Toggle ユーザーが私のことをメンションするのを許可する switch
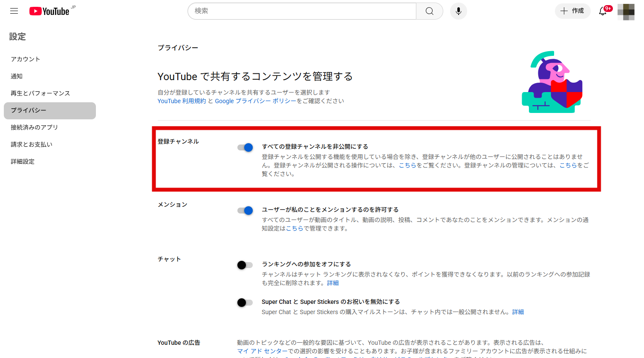The width and height of the screenshot is (644, 358). tap(245, 211)
